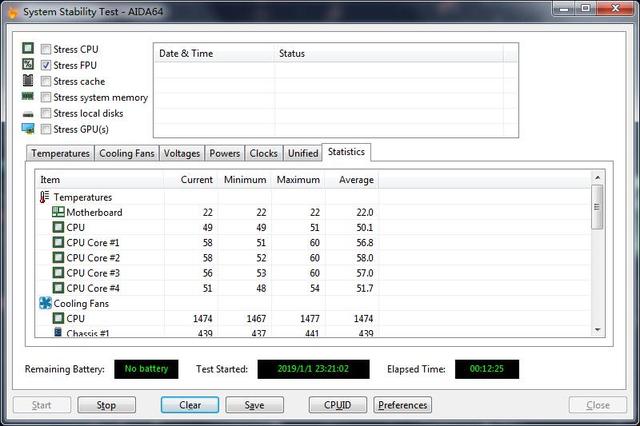640x426 pixels.
Task: Switch to the Temperatures tab
Action: pyautogui.click(x=60, y=153)
